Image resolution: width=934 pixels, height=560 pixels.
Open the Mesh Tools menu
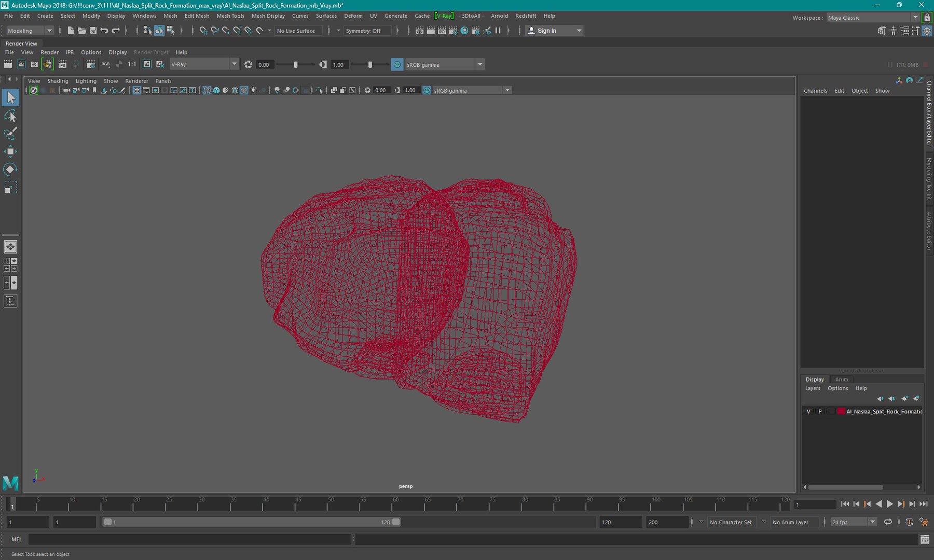point(230,16)
